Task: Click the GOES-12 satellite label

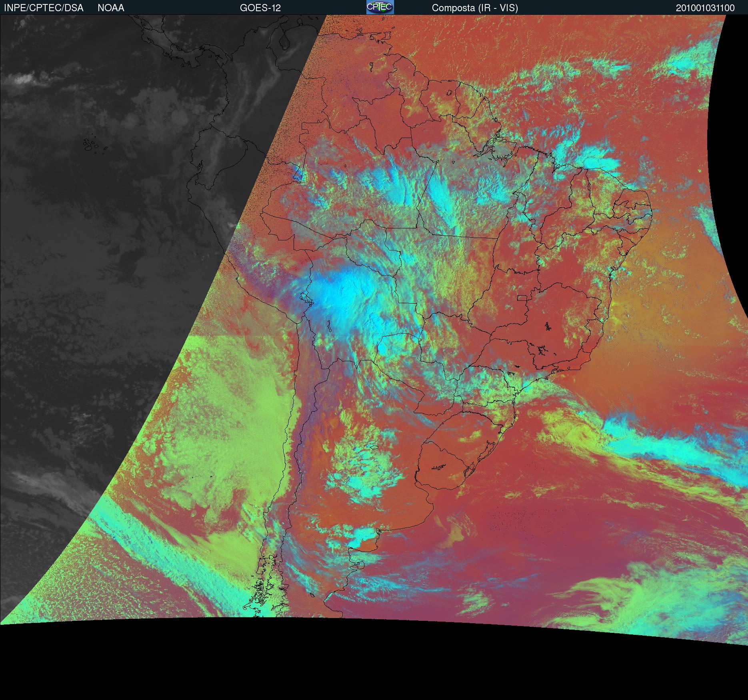Action: (260, 8)
